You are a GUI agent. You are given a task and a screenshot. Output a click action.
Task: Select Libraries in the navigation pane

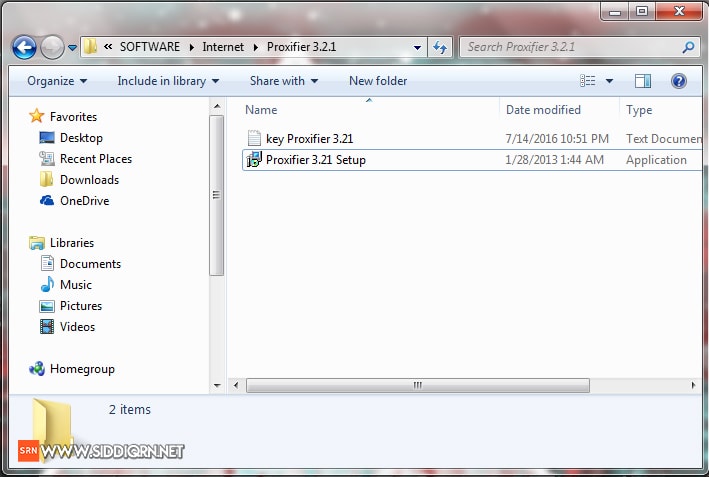[x=72, y=243]
